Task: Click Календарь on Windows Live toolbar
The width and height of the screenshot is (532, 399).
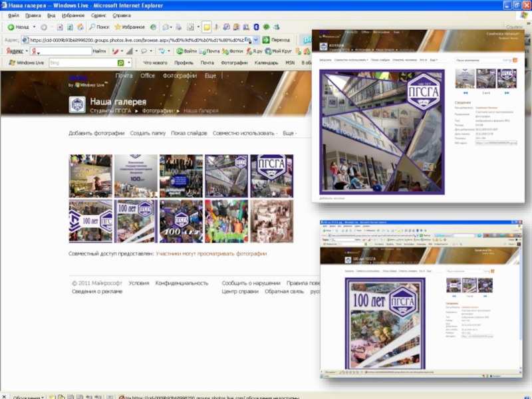Action: coord(266,63)
